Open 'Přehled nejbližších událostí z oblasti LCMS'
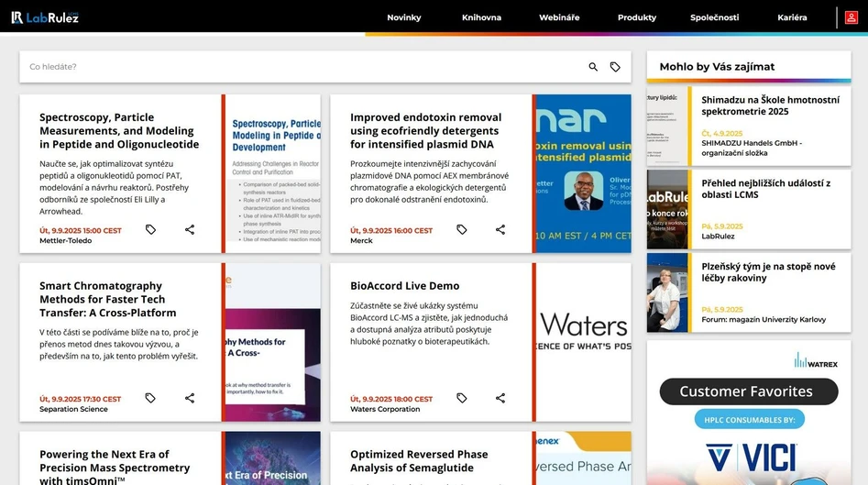 (765, 189)
